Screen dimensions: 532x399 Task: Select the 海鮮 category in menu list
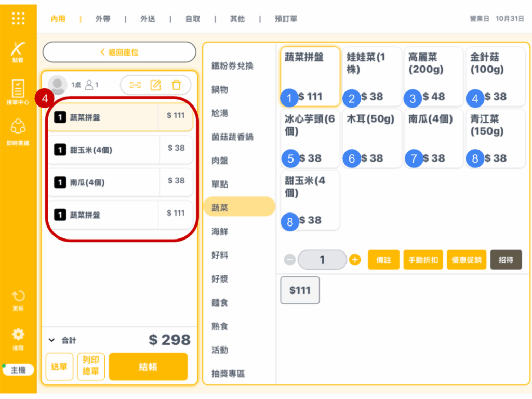coord(220,232)
